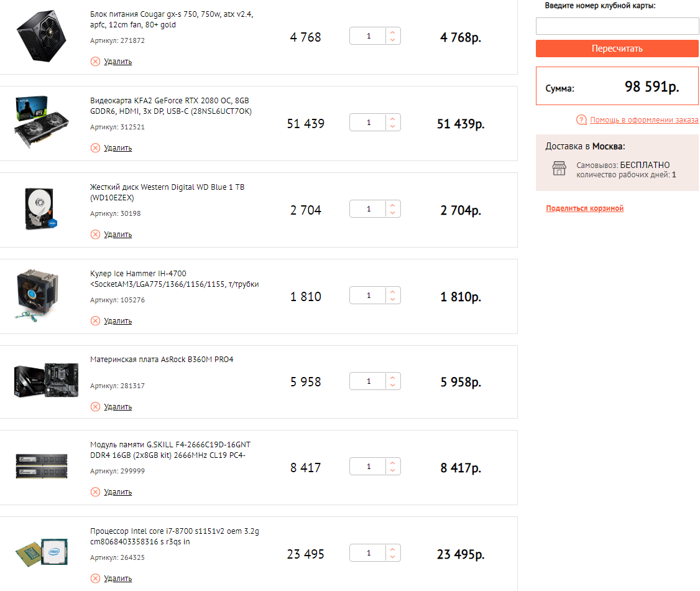This screenshot has height=591, width=700.
Task: Click the remove icon for Ice Hammer cooler
Action: point(95,321)
